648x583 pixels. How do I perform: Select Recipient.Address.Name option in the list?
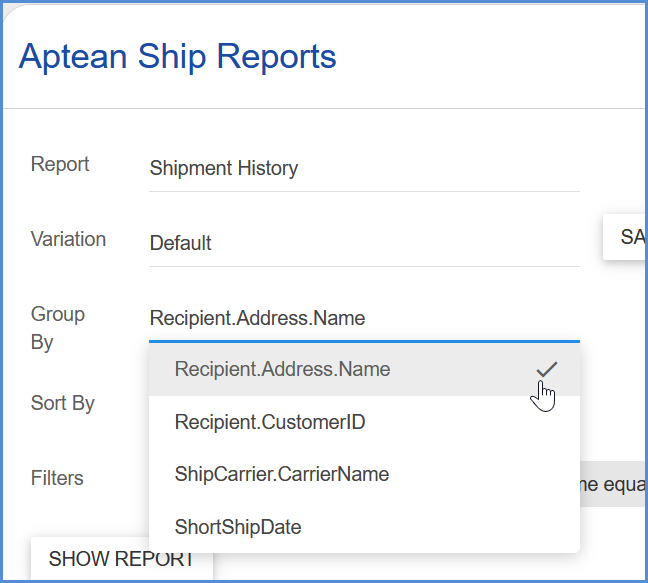point(364,369)
